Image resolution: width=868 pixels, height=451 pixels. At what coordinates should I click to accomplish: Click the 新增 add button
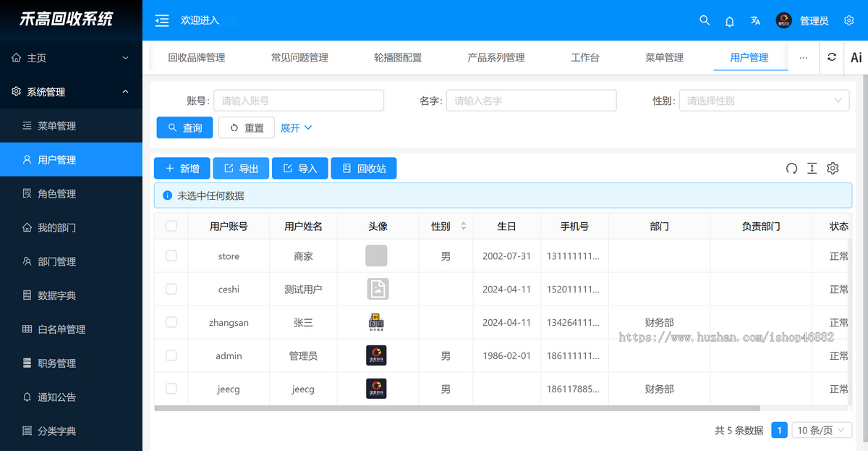click(x=182, y=169)
